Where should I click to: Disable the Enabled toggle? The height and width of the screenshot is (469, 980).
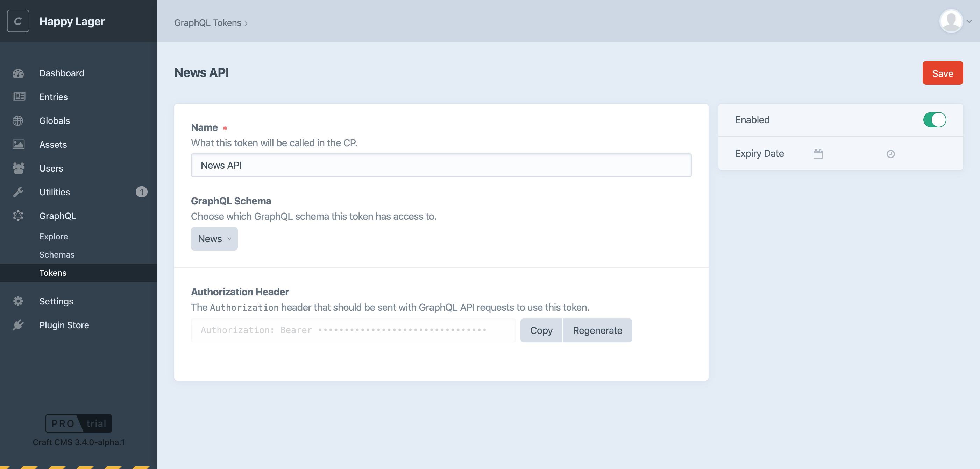tap(935, 120)
